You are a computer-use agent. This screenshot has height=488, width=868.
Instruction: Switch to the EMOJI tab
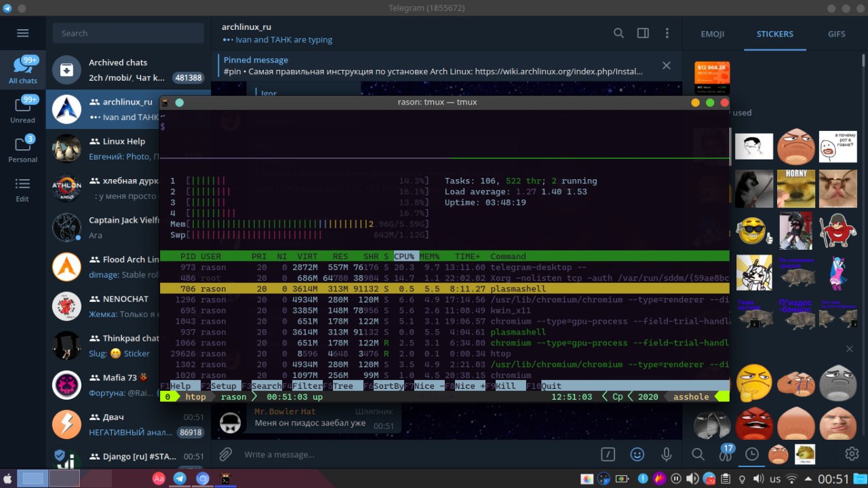[x=713, y=33]
